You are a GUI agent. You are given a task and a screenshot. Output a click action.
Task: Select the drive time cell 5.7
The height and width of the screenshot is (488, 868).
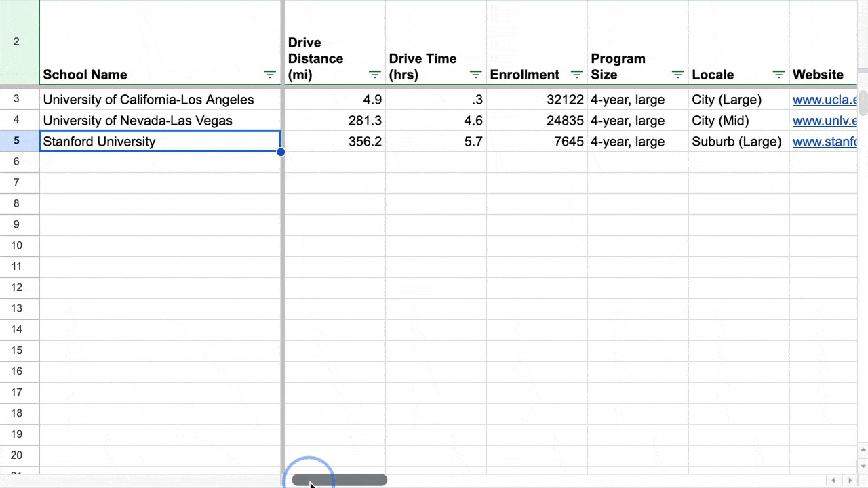tap(436, 141)
